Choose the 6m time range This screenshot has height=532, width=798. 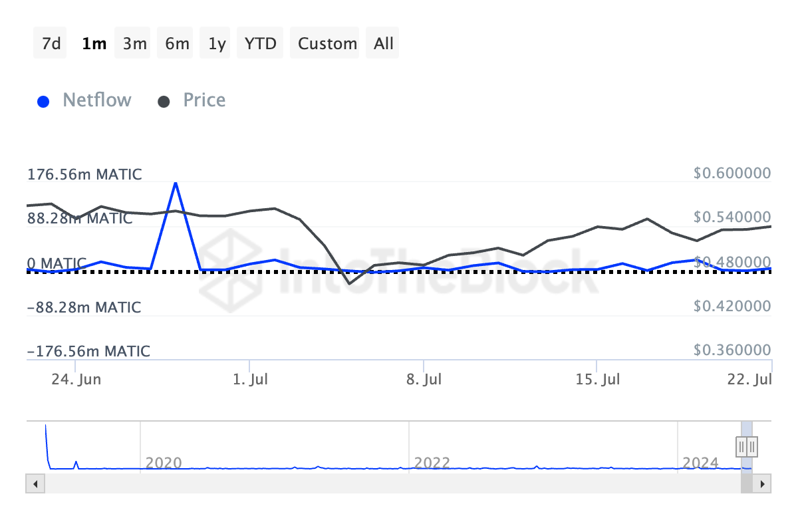click(176, 44)
